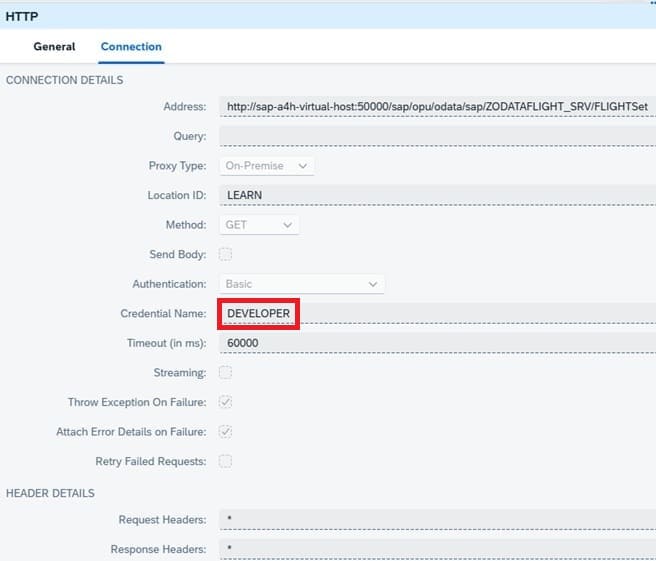Expand the Method dropdown showing GET
656x561 pixels.
259,225
